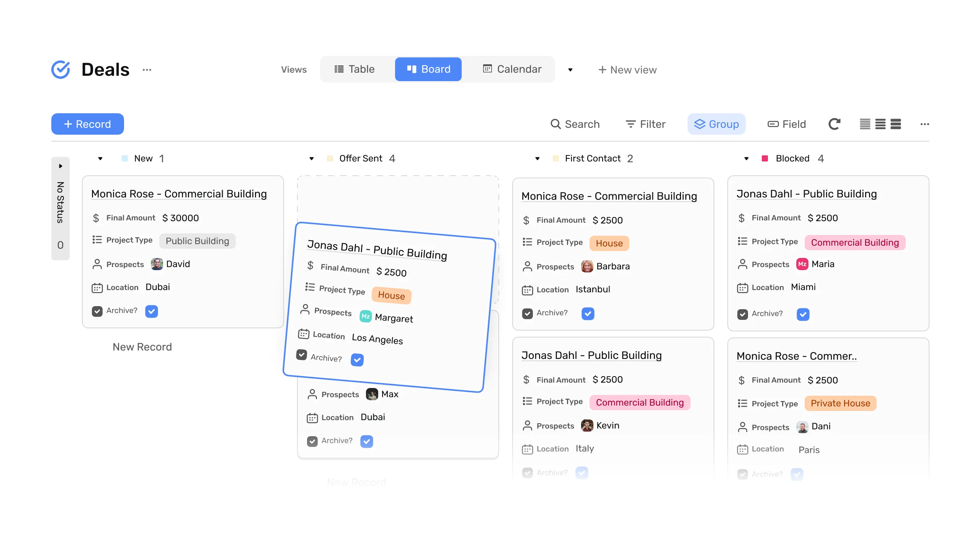This screenshot has height=551, width=980.
Task: Open the Field settings icon
Action: (774, 124)
